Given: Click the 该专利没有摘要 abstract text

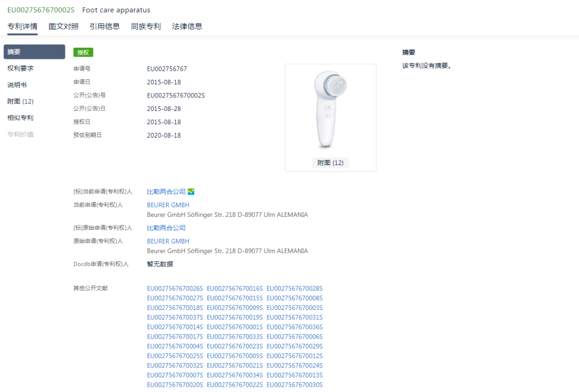Looking at the screenshot, I should 427,66.
